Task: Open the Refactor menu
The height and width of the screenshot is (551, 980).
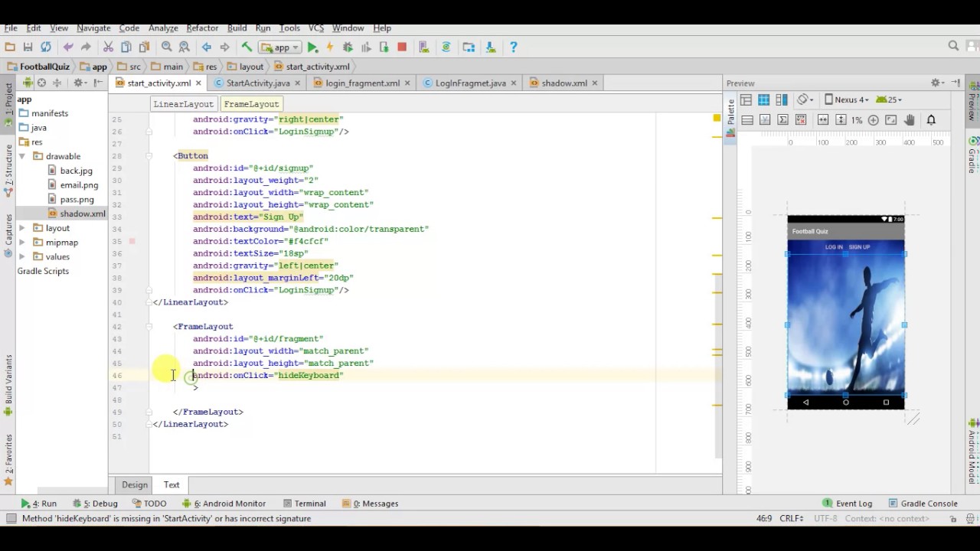Action: [202, 28]
